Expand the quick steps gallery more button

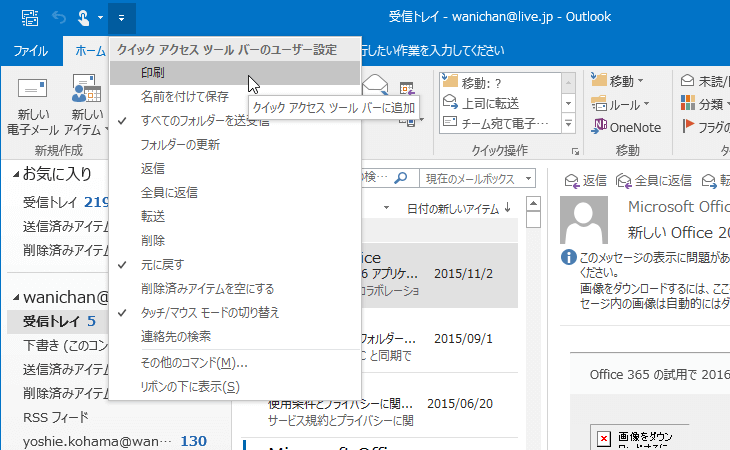coord(568,123)
